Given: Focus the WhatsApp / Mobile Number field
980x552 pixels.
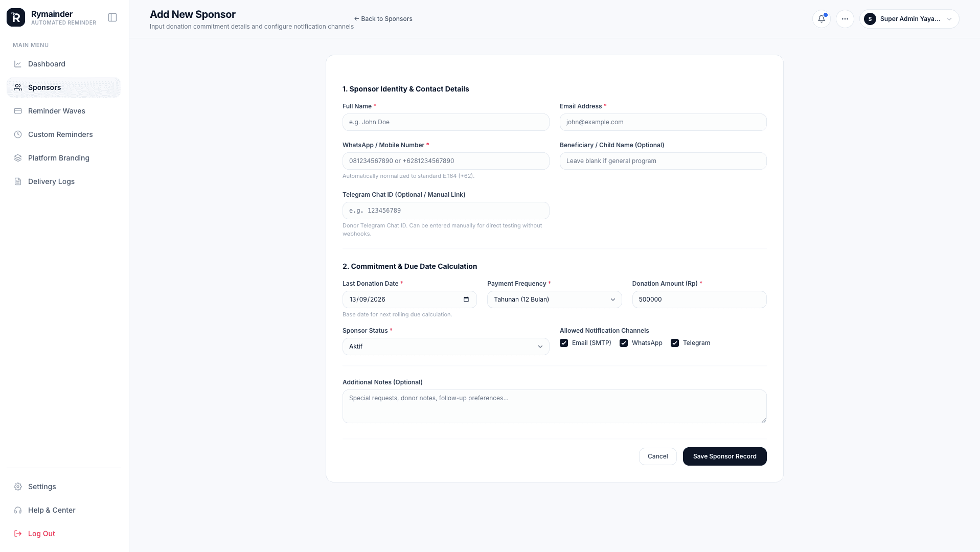Looking at the screenshot, I should pos(446,161).
